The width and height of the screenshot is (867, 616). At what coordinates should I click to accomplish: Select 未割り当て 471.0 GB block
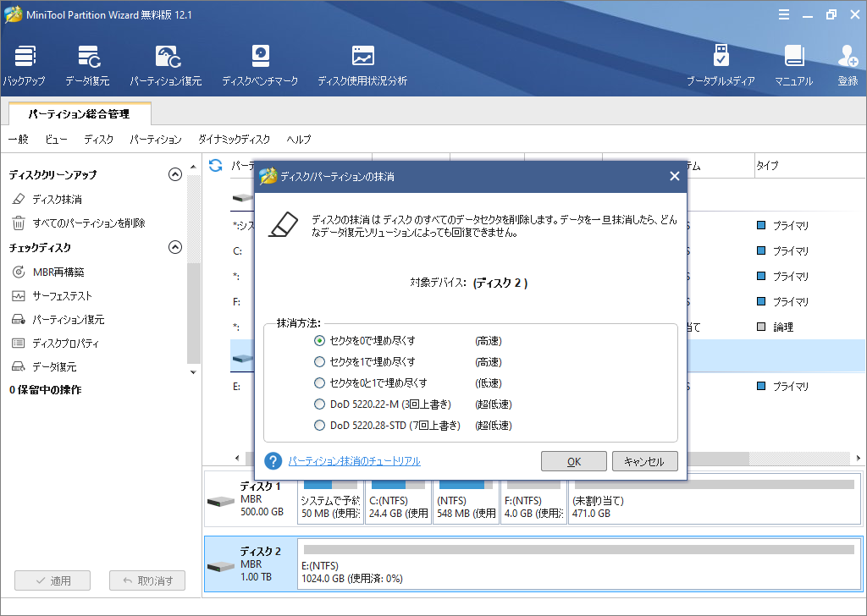[714, 501]
